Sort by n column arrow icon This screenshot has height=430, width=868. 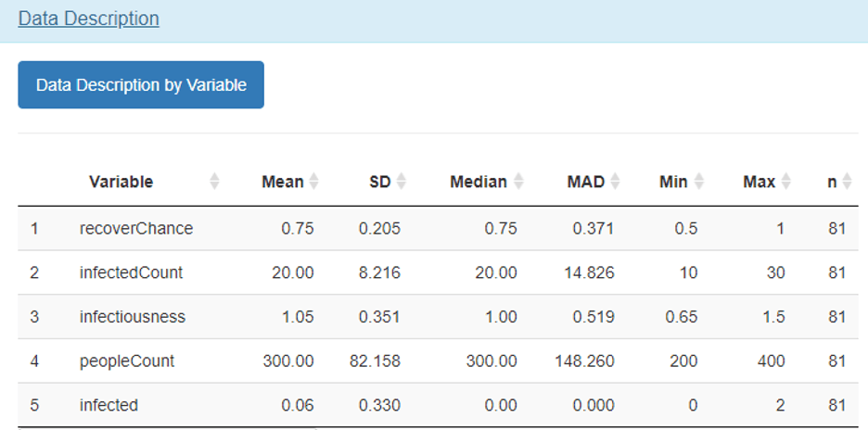coord(847,182)
